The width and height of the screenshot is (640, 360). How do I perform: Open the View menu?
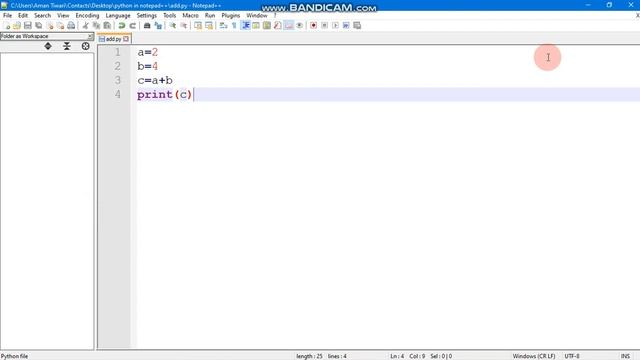pyautogui.click(x=63, y=16)
